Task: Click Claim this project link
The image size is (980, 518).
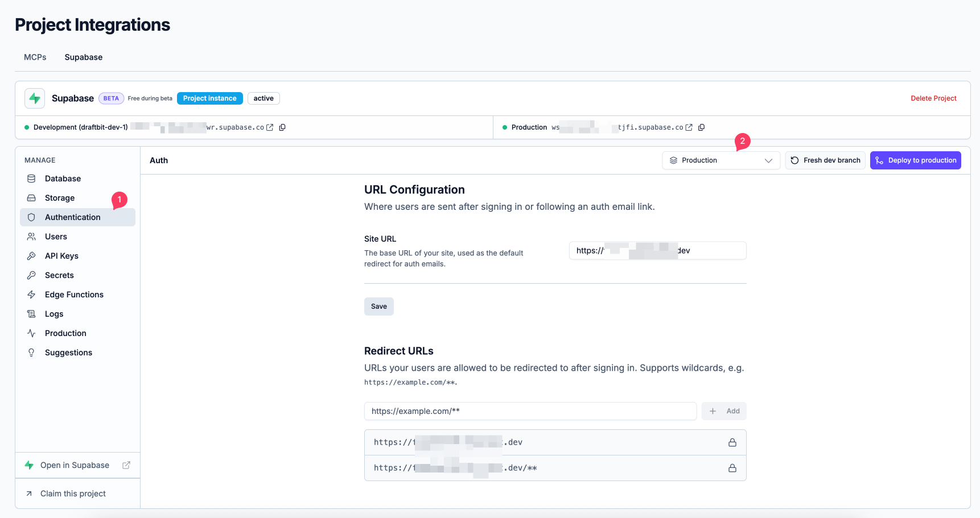Action: point(77,494)
